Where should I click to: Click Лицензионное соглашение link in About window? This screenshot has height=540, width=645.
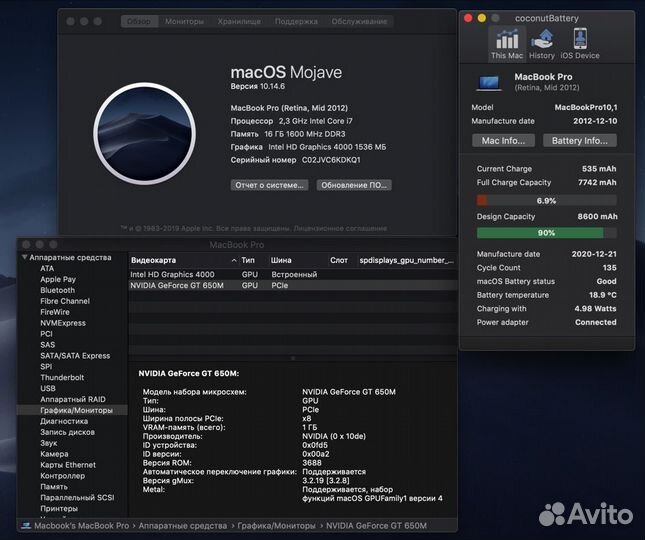340,228
